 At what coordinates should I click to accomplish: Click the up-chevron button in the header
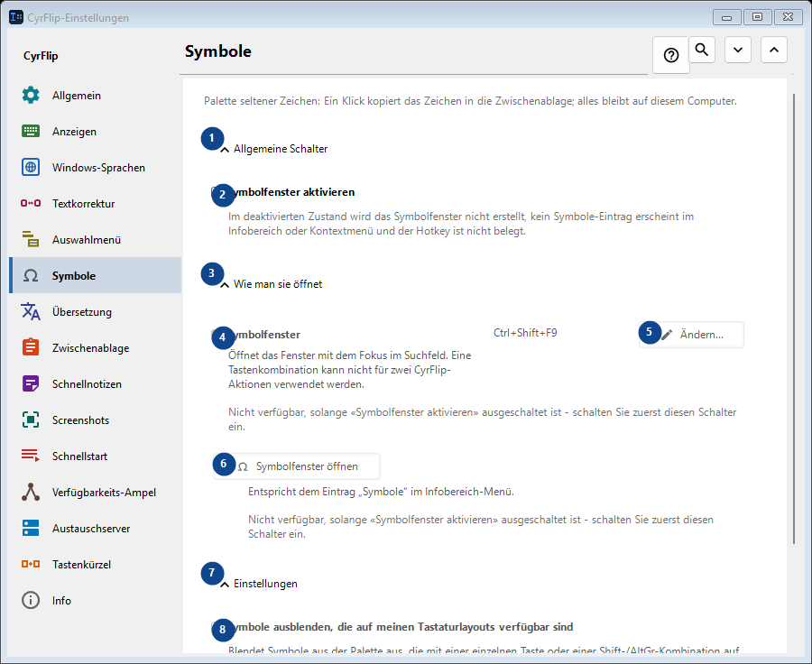pos(774,50)
